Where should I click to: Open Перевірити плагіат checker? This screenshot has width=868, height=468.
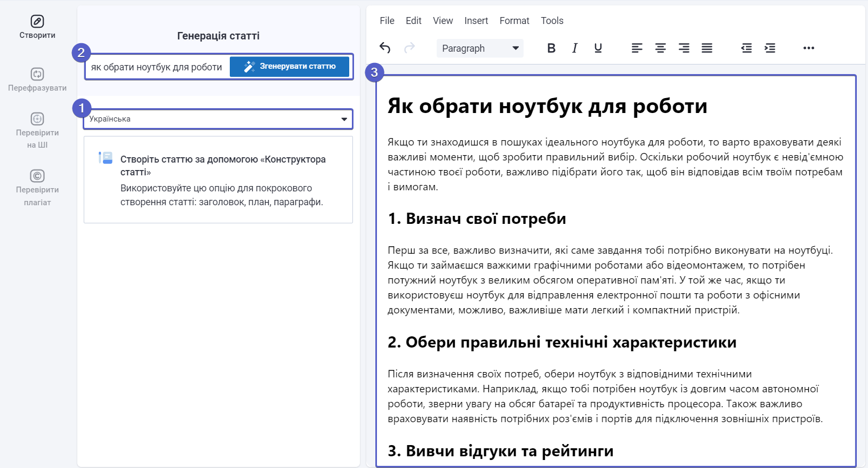pyautogui.click(x=37, y=188)
